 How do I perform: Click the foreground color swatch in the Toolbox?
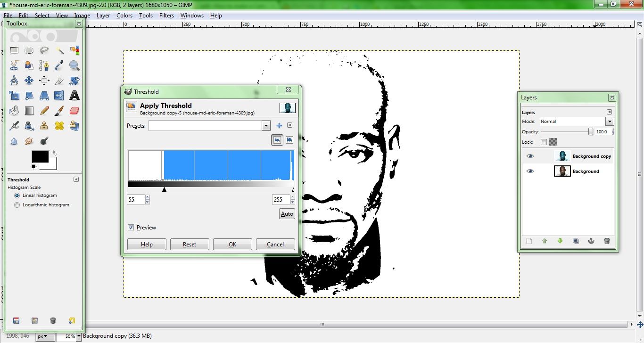point(40,157)
